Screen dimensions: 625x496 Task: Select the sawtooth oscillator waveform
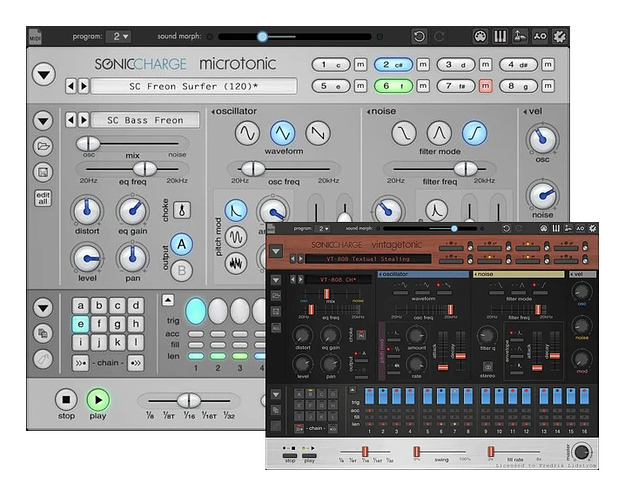point(318,133)
